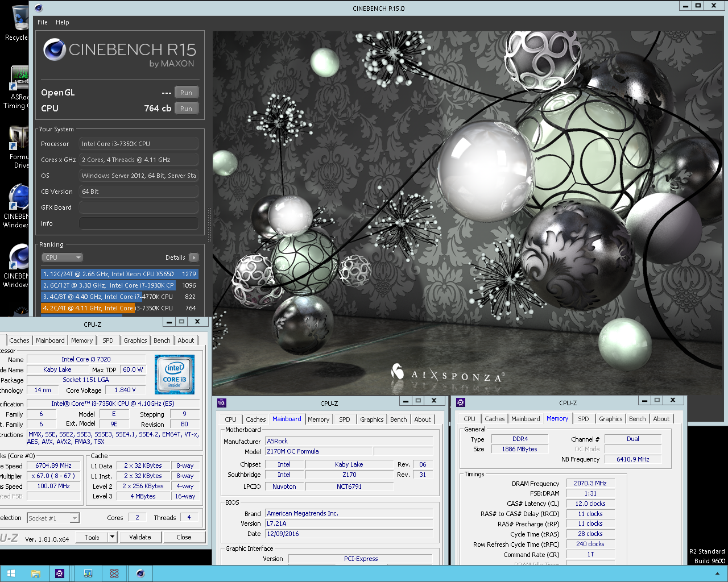The width and height of the screenshot is (728, 582).
Task: Open the About tab in the left CPU-Z window
Action: 186,340
